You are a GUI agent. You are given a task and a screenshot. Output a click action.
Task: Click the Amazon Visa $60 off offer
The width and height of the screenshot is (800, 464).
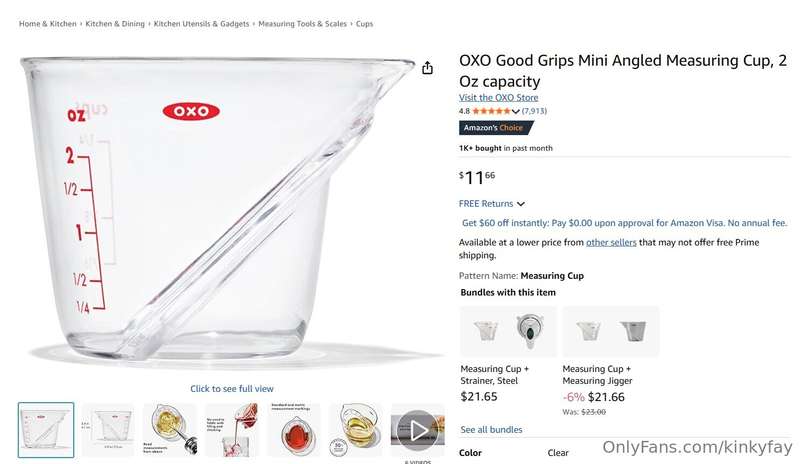pos(624,223)
